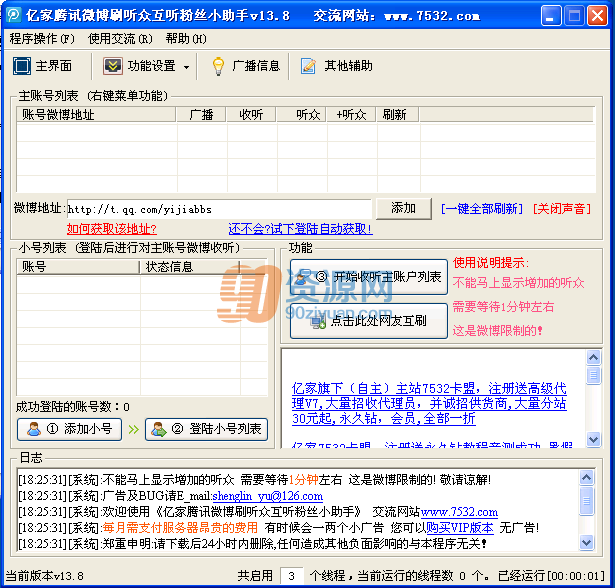Open 如何获取该地址? link
The height and width of the screenshot is (588, 615).
click(x=112, y=228)
